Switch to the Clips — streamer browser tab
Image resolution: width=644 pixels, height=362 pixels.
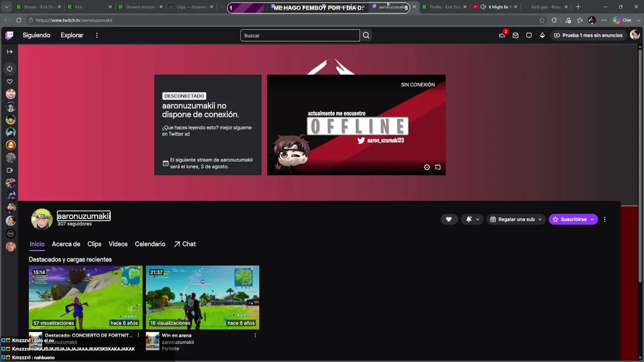pos(191,7)
